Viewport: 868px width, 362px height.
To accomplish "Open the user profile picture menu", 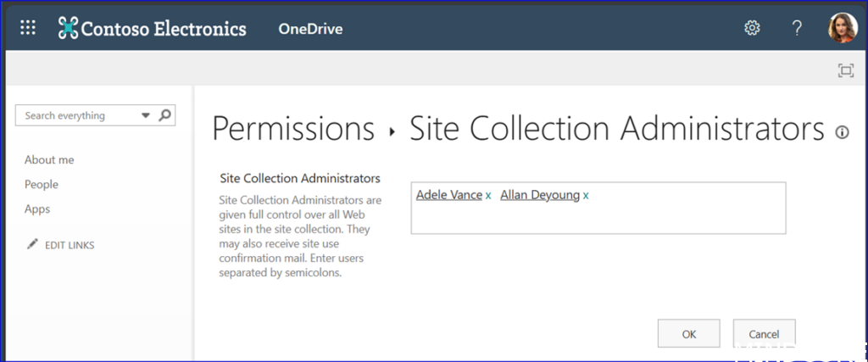I will 843,28.
